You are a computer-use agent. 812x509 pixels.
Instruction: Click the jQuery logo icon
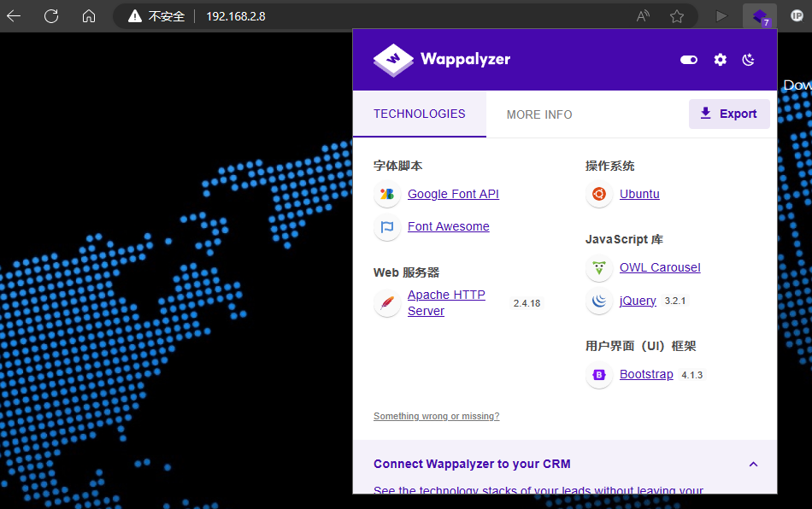pos(599,301)
